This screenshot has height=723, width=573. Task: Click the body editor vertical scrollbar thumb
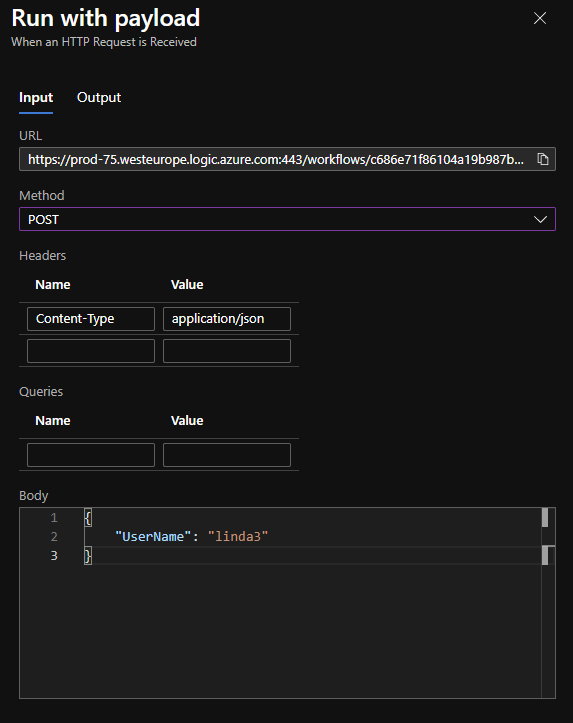point(545,517)
